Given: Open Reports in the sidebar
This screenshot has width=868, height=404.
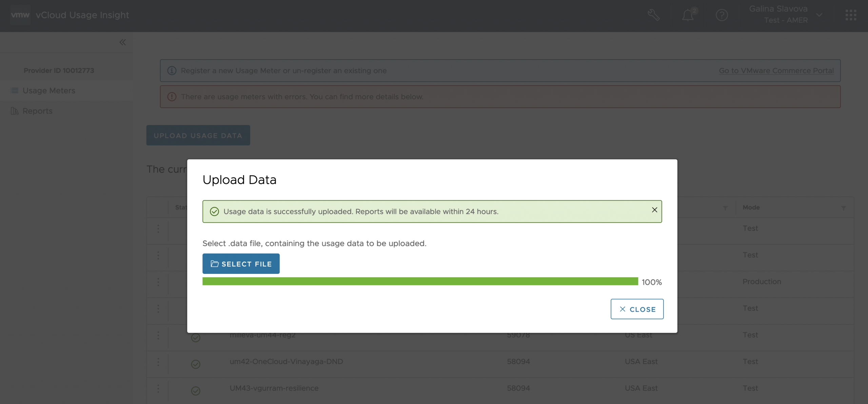Looking at the screenshot, I should [37, 111].
